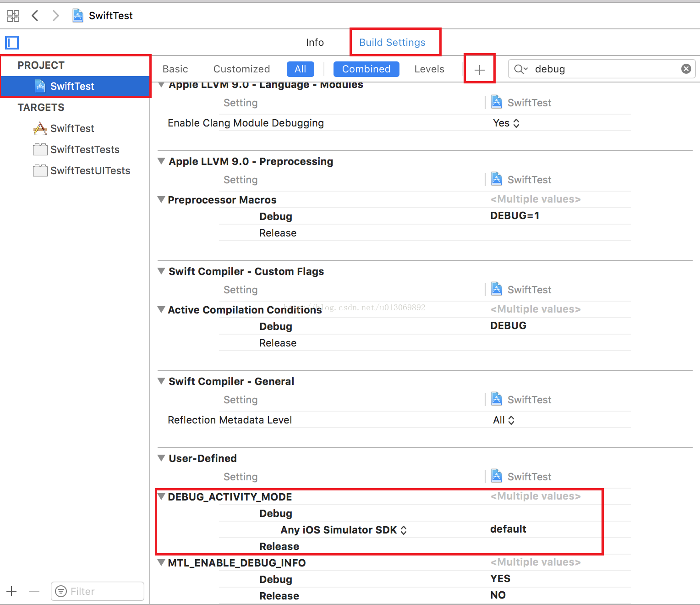
Task: Add a build setting with plus button
Action: pos(480,70)
